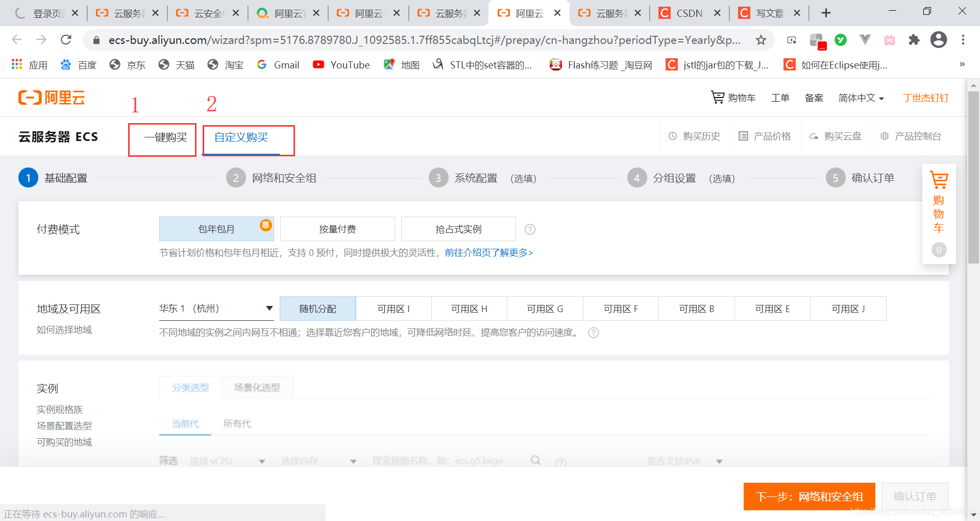Show hidden bookmarks chevron
Image resolution: width=980 pixels, height=521 pixels.
962,64
